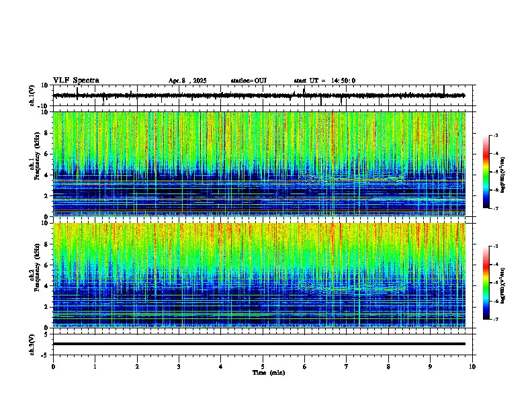
Task: Click the 'ch.3(V)' axis label
Action: pos(32,345)
